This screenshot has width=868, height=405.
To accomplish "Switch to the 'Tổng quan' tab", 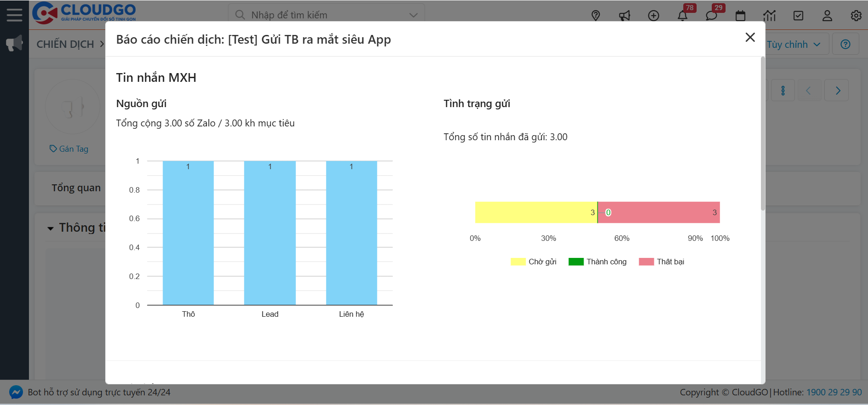I will (x=76, y=188).
